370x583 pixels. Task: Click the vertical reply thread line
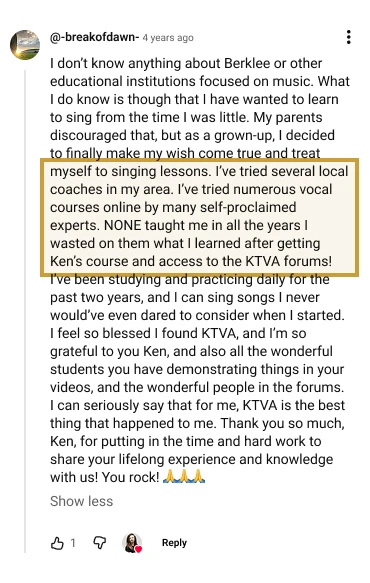pyautogui.click(x=25, y=311)
